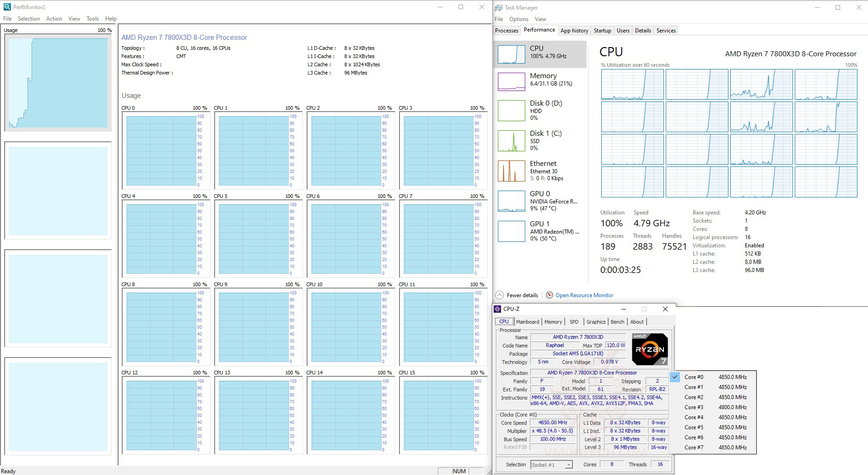Select Core #1 in the CPU-Z core menu
868x475 pixels.
[713, 387]
